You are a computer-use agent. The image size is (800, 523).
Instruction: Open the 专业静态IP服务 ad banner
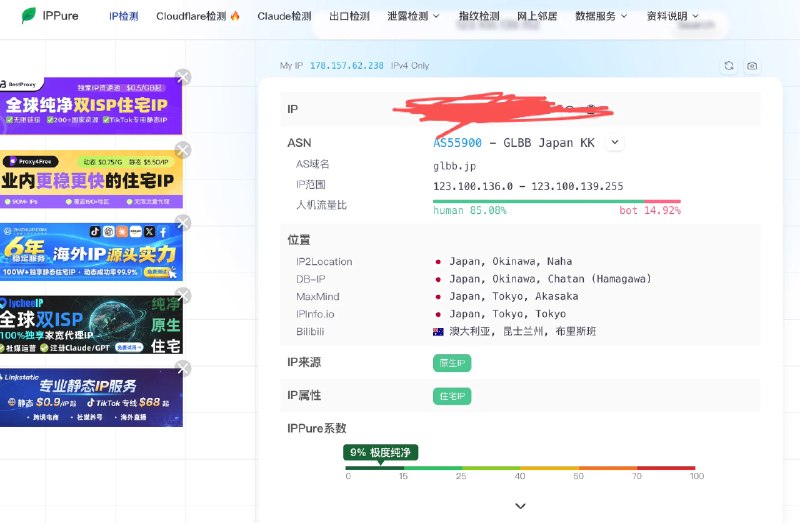coord(91,397)
